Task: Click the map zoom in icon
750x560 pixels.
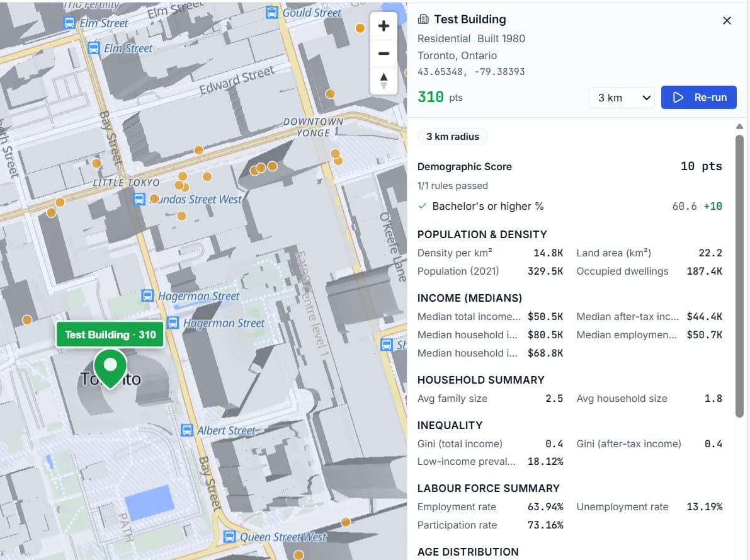Action: [x=384, y=26]
